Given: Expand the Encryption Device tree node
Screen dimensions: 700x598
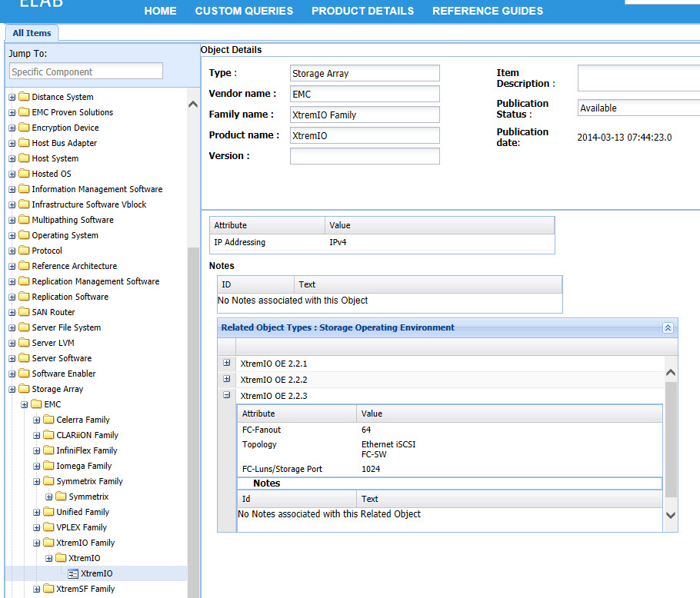Looking at the screenshot, I should [12, 128].
